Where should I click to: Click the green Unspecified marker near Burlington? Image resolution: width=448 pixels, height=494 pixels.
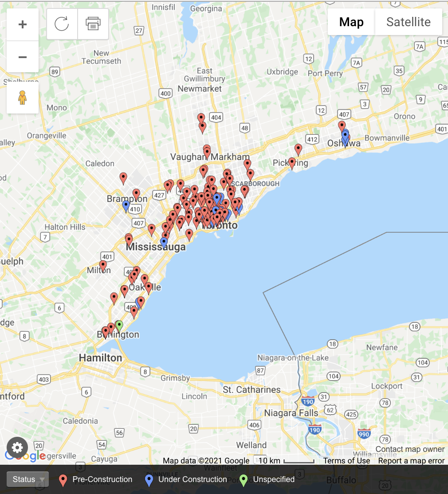pyautogui.click(x=119, y=325)
